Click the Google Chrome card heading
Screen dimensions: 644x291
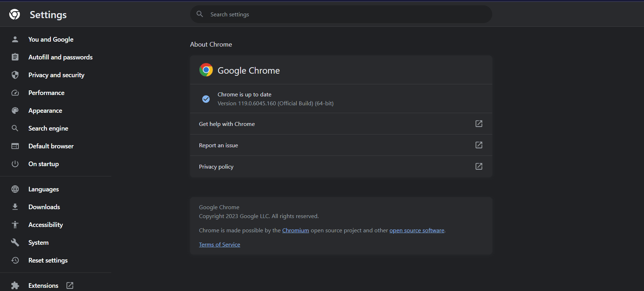point(249,70)
